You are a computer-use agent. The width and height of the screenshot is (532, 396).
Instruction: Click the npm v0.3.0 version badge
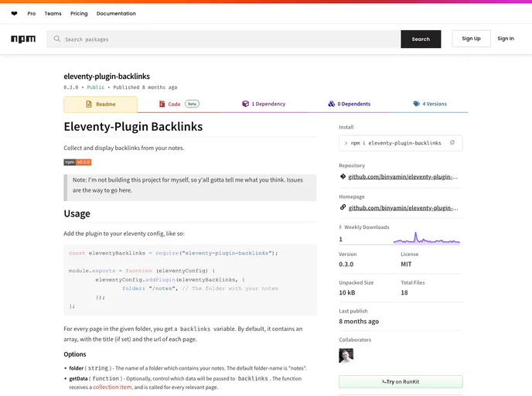(77, 162)
